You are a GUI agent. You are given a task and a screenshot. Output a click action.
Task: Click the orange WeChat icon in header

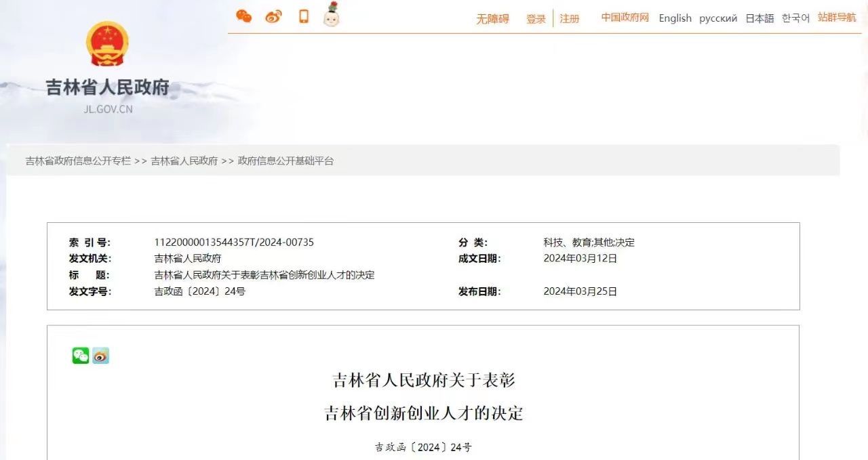pos(243,17)
